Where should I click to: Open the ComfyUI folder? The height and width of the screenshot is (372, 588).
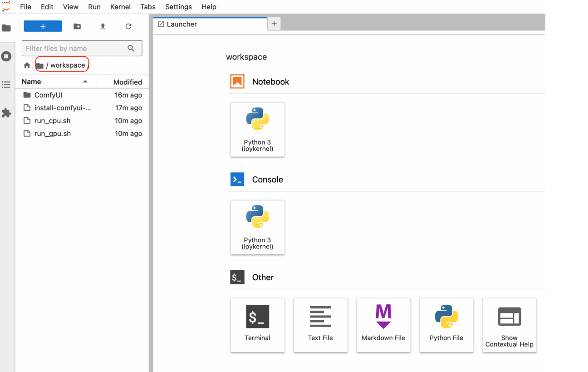48,95
